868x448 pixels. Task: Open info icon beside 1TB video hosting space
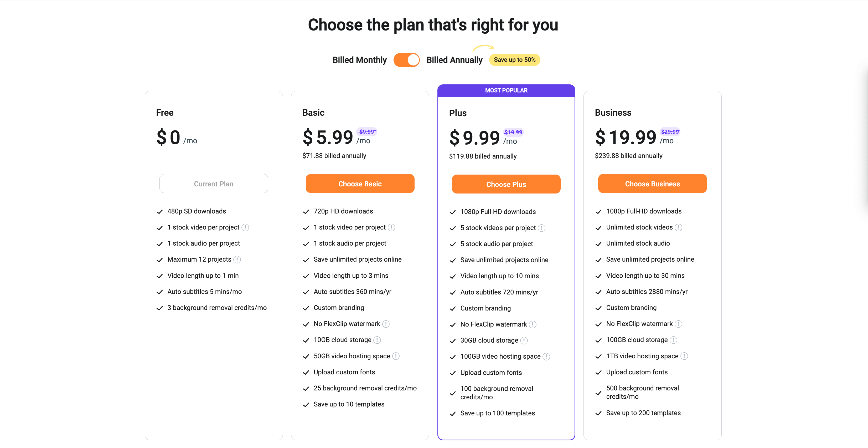(684, 356)
